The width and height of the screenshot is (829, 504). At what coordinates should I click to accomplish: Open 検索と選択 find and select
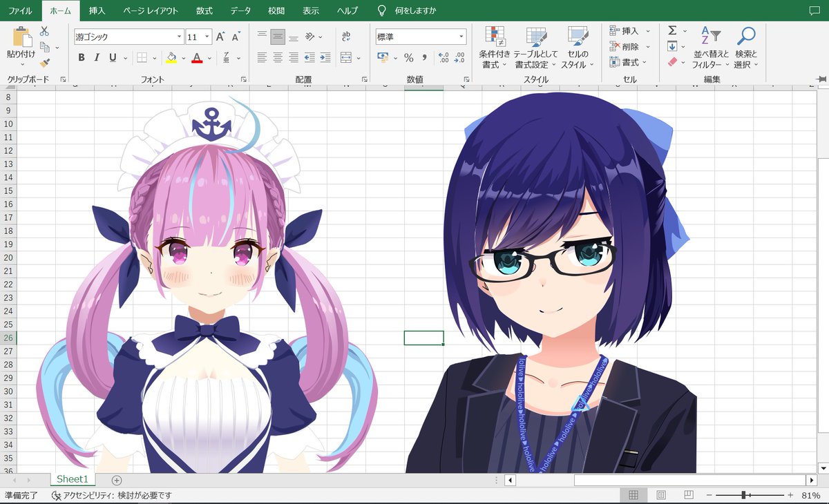746,47
